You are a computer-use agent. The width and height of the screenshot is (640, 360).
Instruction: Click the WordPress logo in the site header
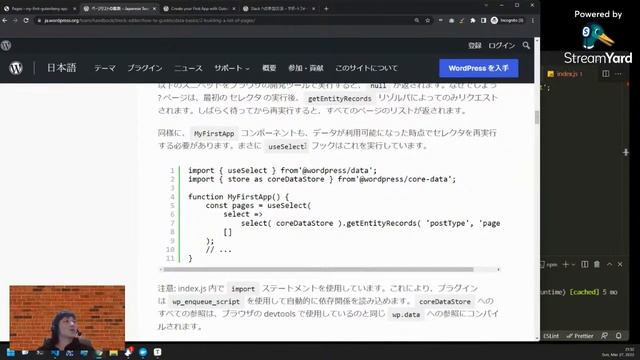[16, 68]
